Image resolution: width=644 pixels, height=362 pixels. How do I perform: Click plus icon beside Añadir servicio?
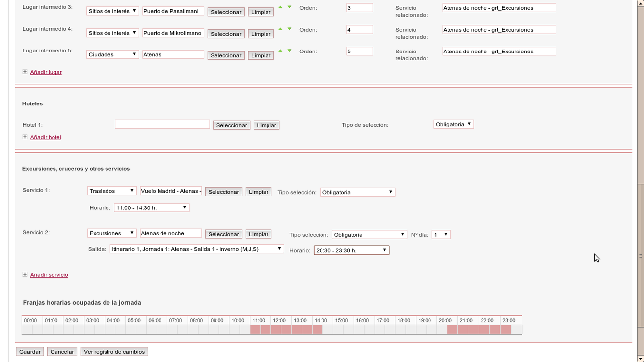25,274
